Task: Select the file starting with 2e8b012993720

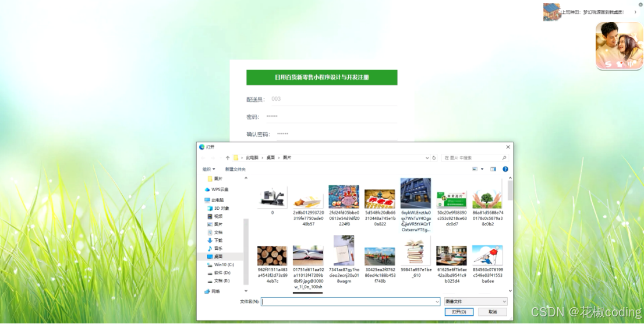Action: click(309, 210)
